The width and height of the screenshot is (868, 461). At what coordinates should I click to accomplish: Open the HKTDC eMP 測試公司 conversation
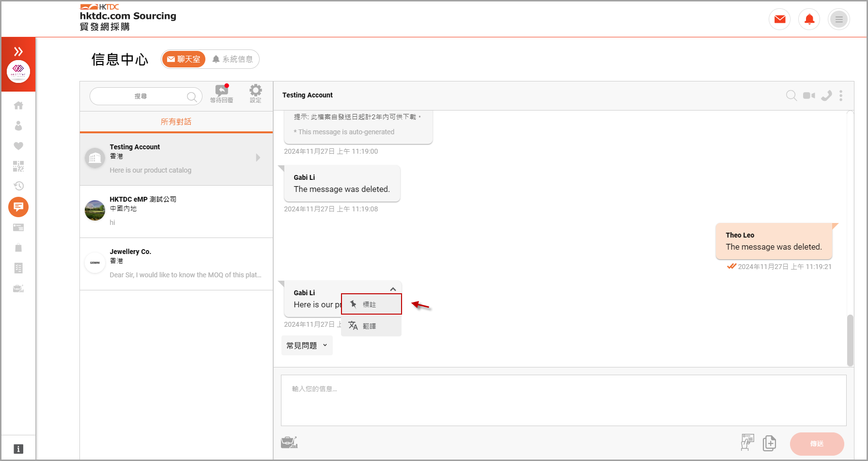(x=176, y=211)
